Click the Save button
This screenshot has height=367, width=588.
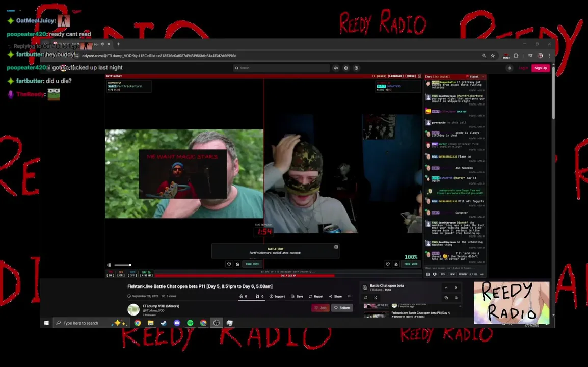[x=297, y=296]
